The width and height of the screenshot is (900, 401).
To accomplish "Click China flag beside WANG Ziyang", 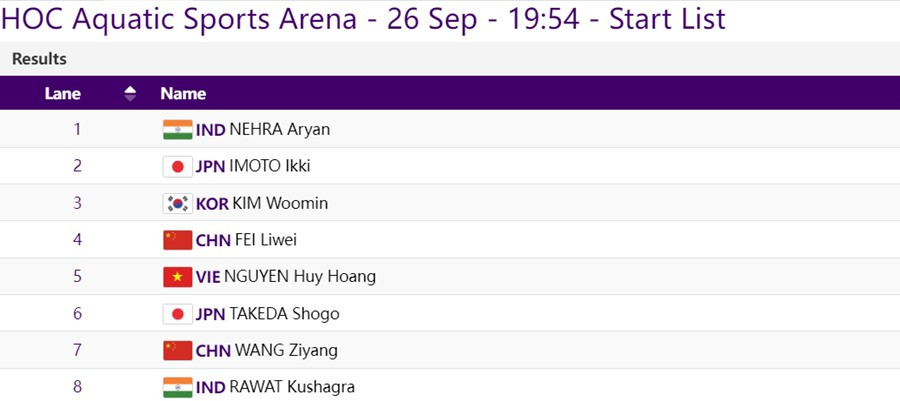I will tap(177, 350).
